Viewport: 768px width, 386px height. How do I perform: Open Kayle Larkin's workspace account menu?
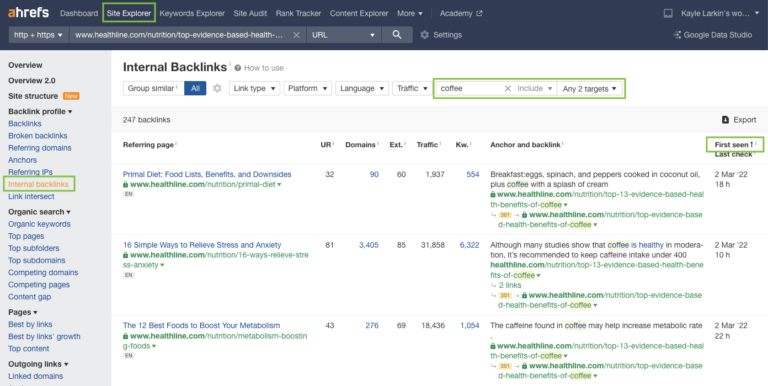(x=720, y=13)
